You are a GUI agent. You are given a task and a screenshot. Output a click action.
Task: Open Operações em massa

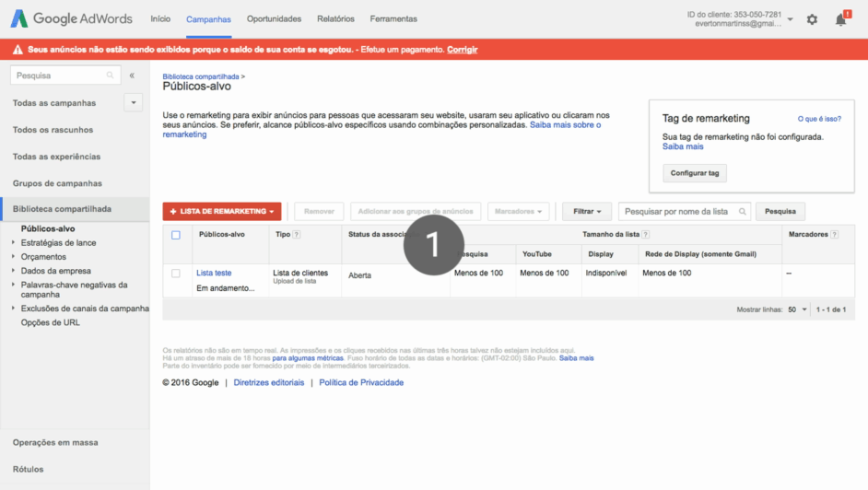[x=55, y=442]
